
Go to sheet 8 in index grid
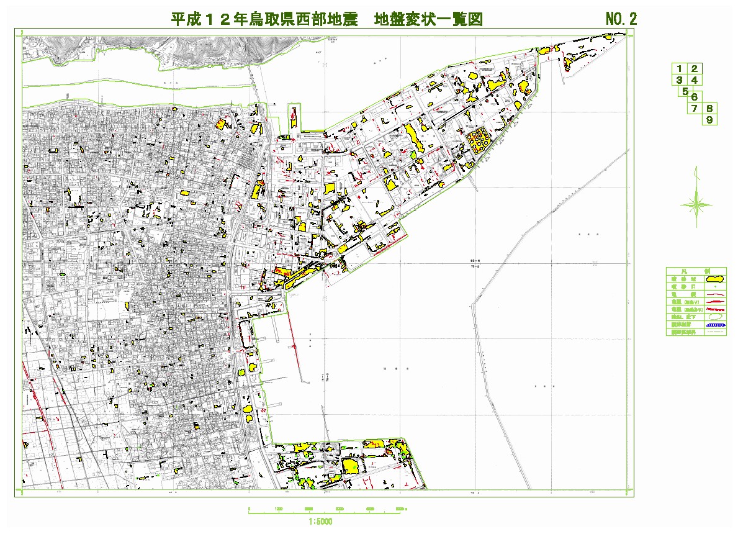coord(709,108)
